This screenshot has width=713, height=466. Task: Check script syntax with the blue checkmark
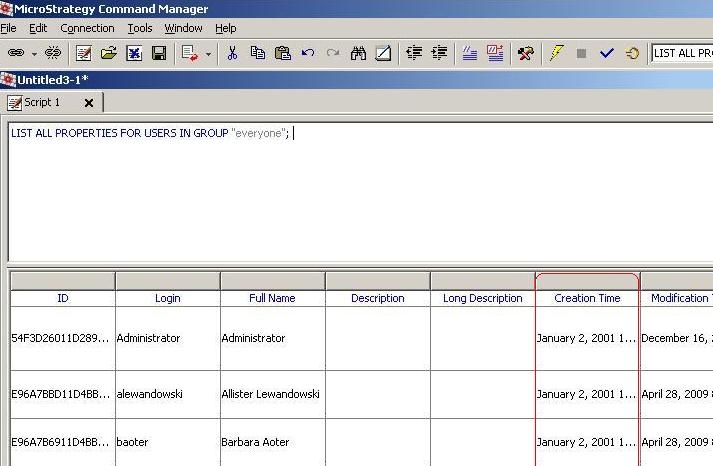click(x=607, y=53)
